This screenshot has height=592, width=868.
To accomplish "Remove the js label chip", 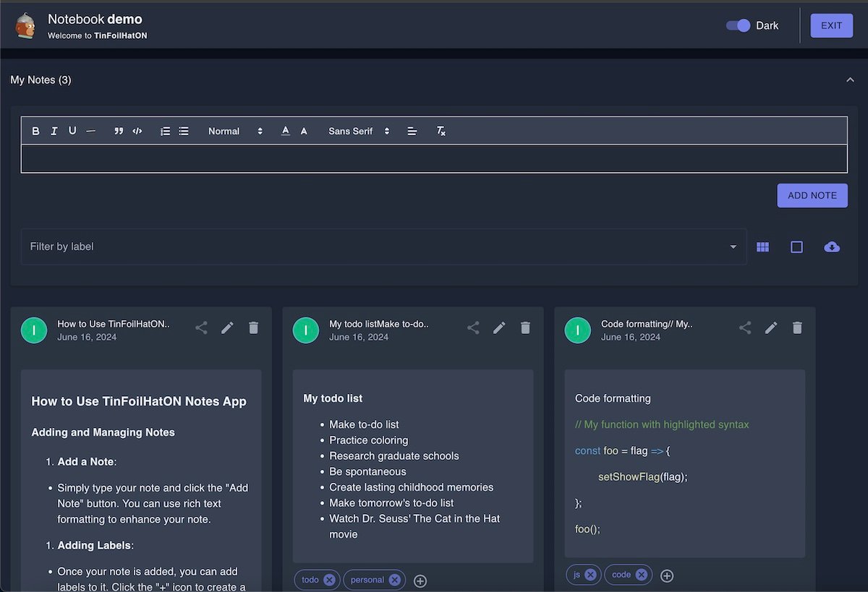I will (x=590, y=575).
